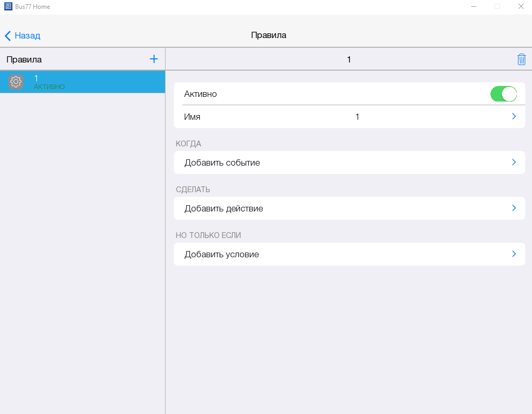Click the Добавить событие label
The image size is (532, 414).
[222, 162]
